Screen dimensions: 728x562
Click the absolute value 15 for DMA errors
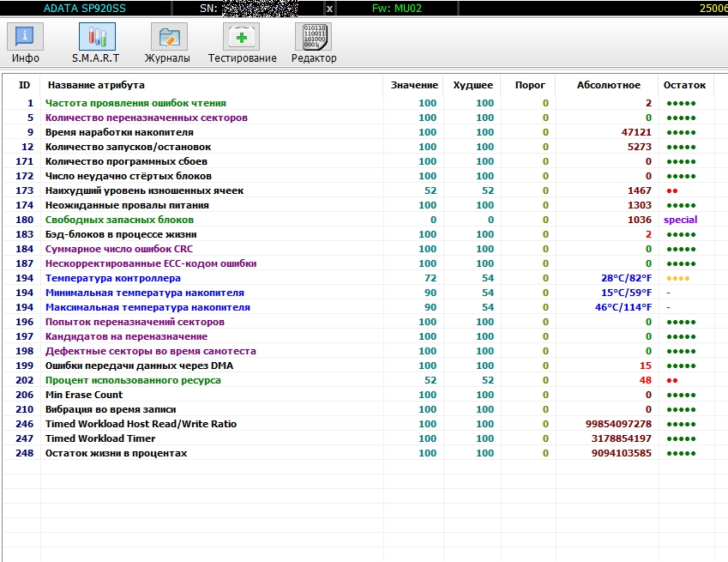coord(646,366)
